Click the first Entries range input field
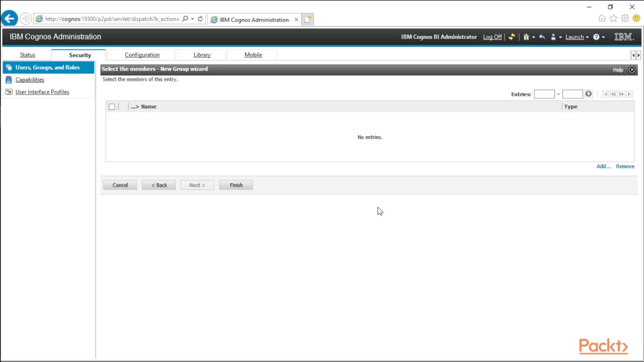The image size is (644, 362). click(x=544, y=94)
